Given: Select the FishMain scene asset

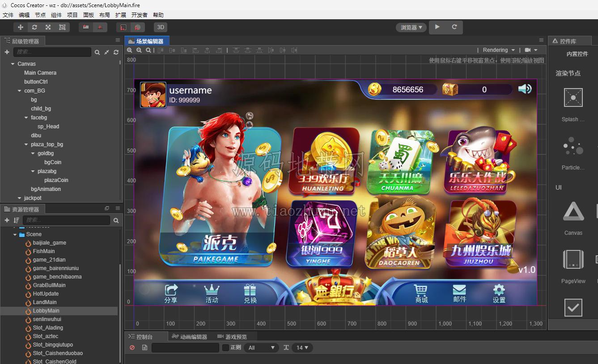Looking at the screenshot, I should (x=44, y=251).
